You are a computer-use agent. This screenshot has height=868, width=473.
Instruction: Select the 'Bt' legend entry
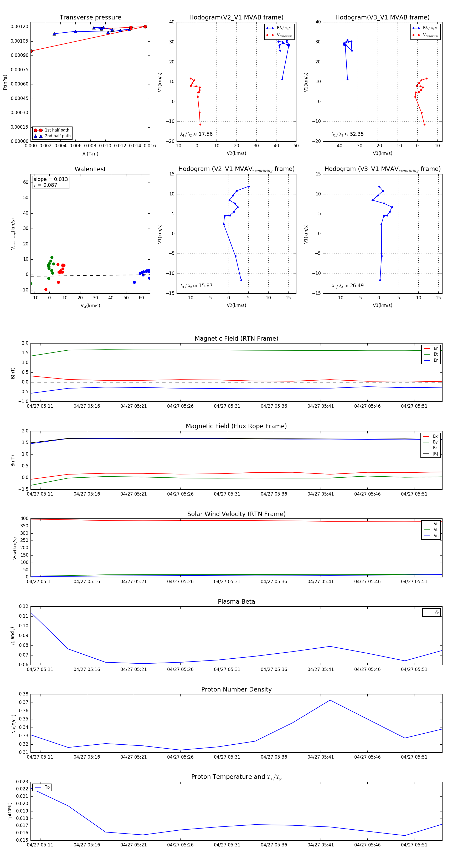[x=431, y=355]
